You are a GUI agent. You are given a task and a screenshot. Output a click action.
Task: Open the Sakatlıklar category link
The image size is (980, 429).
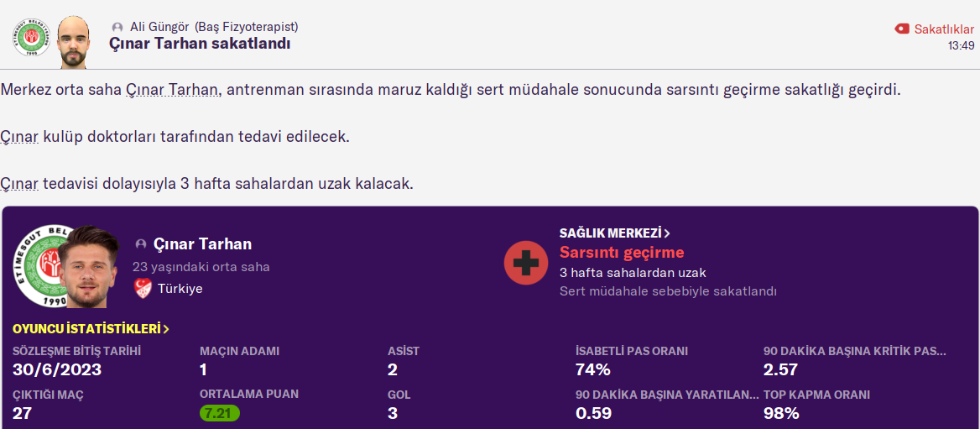coord(944,29)
